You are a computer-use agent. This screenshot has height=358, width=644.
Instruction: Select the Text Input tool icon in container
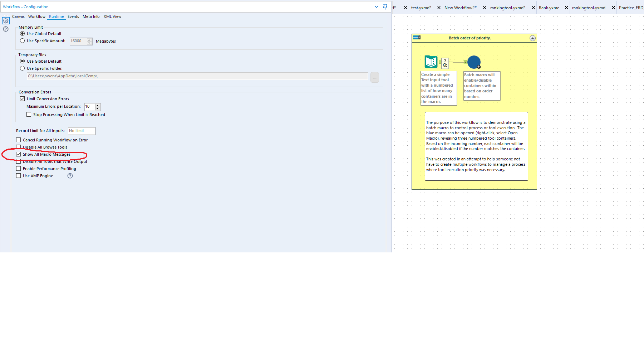click(431, 62)
